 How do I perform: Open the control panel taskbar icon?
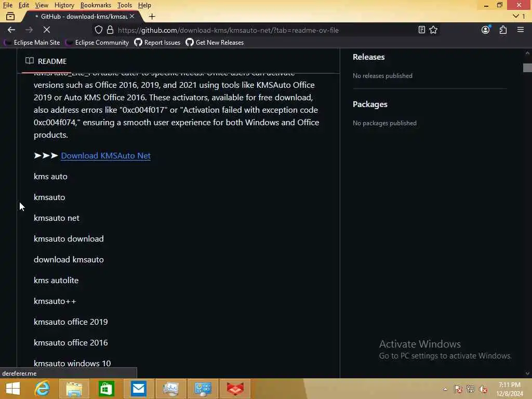(203, 389)
